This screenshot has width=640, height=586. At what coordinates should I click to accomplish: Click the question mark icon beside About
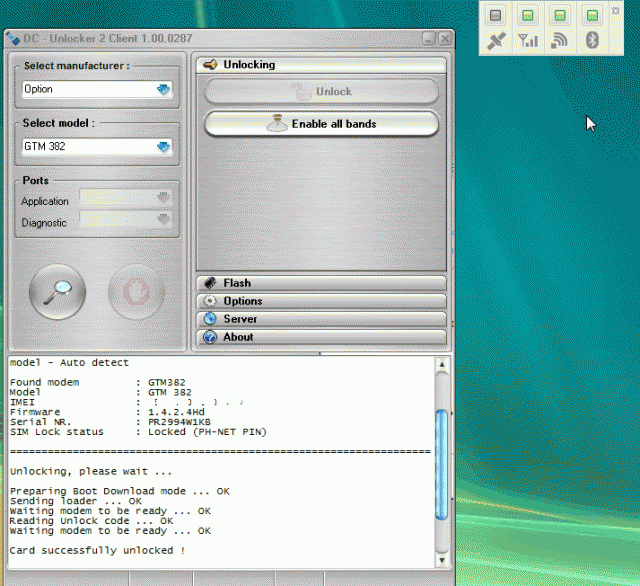210,337
